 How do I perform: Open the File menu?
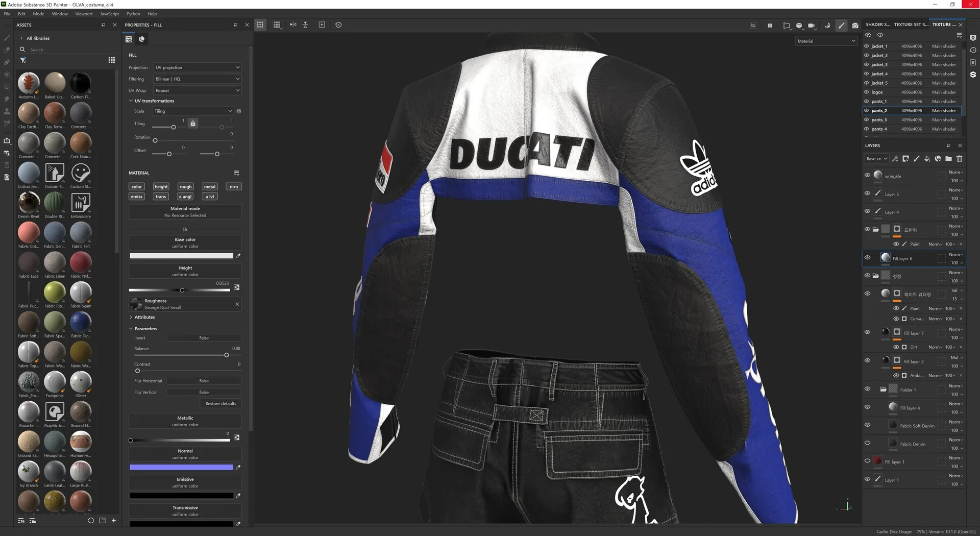7,14
